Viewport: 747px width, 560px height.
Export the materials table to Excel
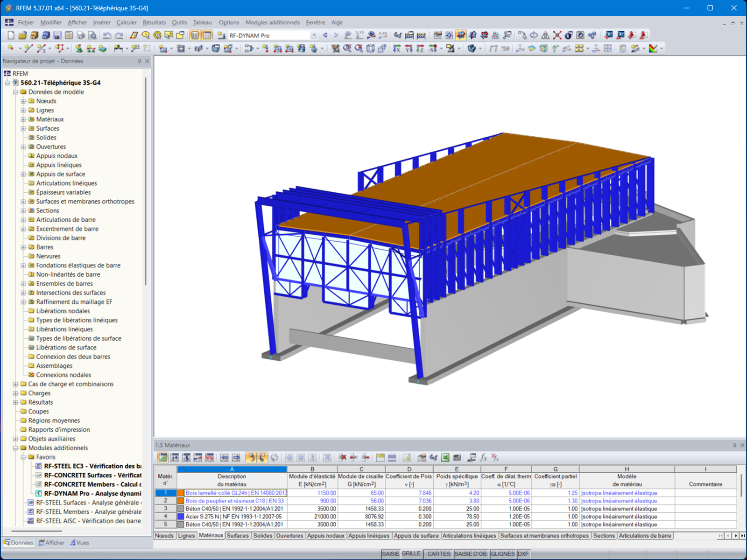[444, 457]
